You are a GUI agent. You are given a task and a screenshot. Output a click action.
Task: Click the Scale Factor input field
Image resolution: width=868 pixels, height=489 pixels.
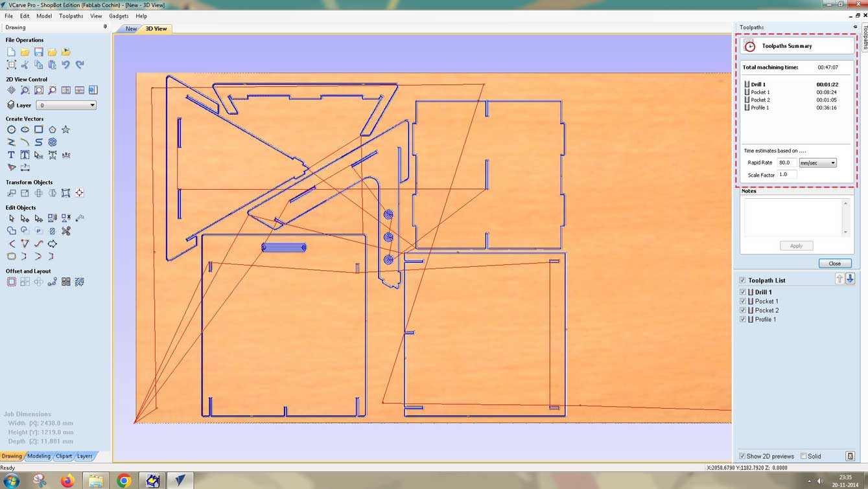(786, 175)
